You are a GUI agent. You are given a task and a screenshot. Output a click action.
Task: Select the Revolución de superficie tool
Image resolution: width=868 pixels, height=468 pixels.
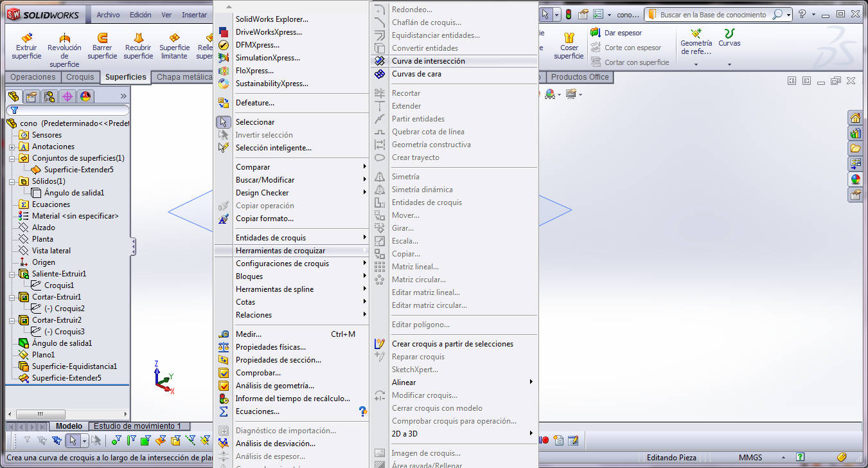click(x=64, y=50)
